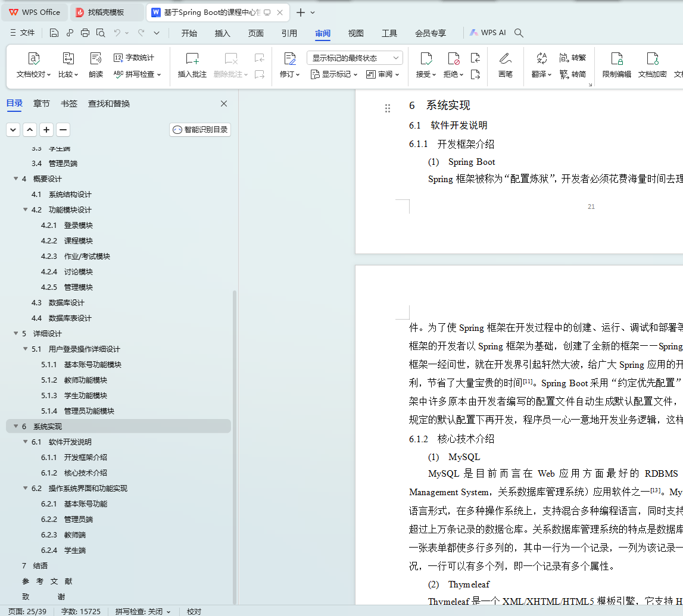Screen dimensions: 683x616
Task: Click 页面: 25/39 in status bar
Action: click(x=27, y=611)
